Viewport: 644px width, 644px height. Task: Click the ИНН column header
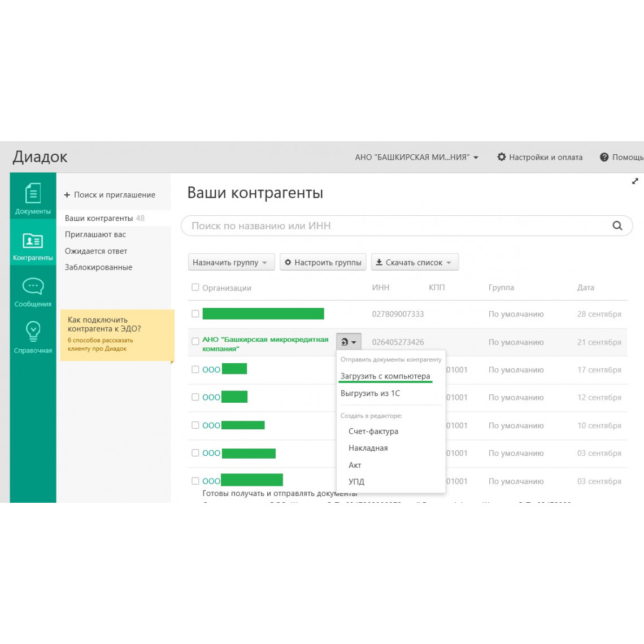pos(381,288)
